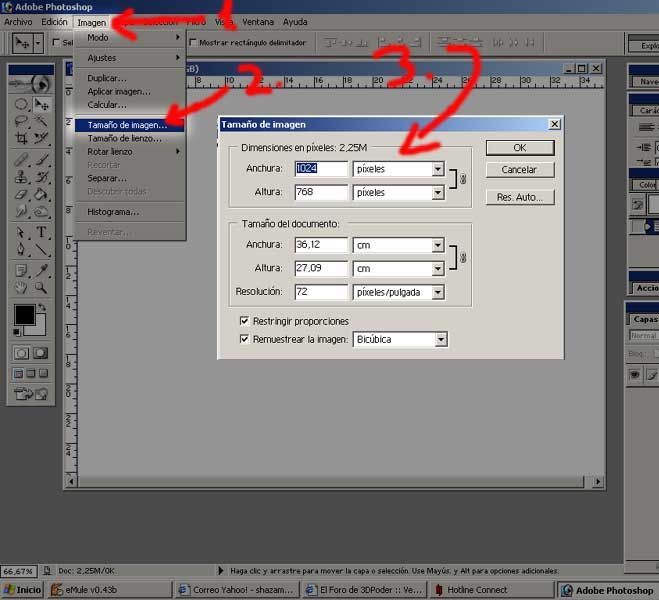Reset to default colors via small icon
Image resolution: width=659 pixels, height=600 pixels.
pyautogui.click(x=16, y=332)
